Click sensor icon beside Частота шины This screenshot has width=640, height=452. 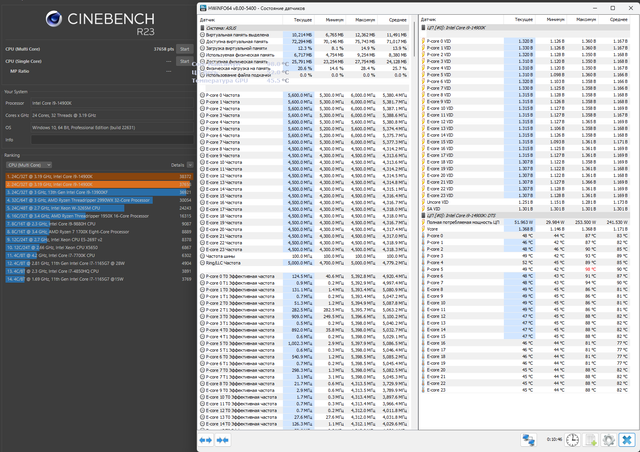coord(202,256)
